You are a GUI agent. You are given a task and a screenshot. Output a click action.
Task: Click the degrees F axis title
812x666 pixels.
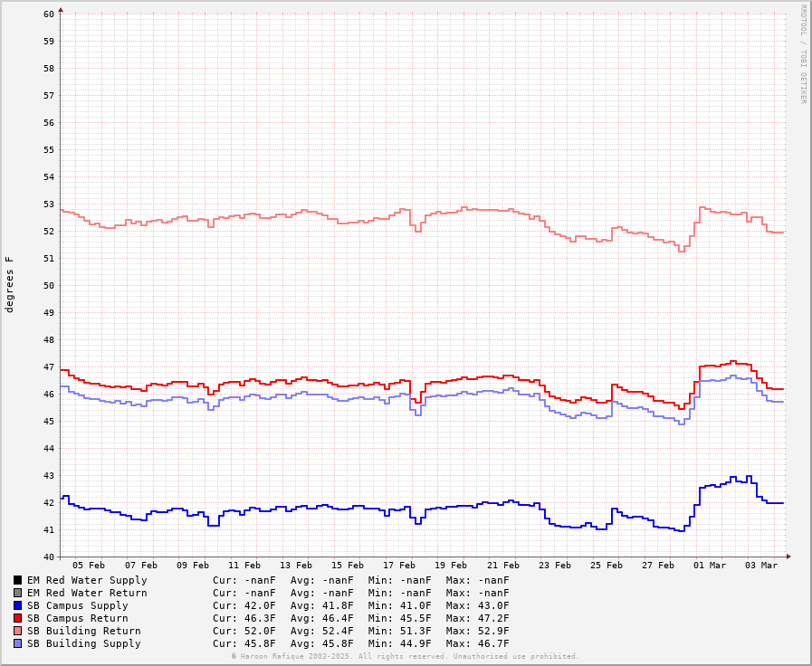[x=10, y=284]
